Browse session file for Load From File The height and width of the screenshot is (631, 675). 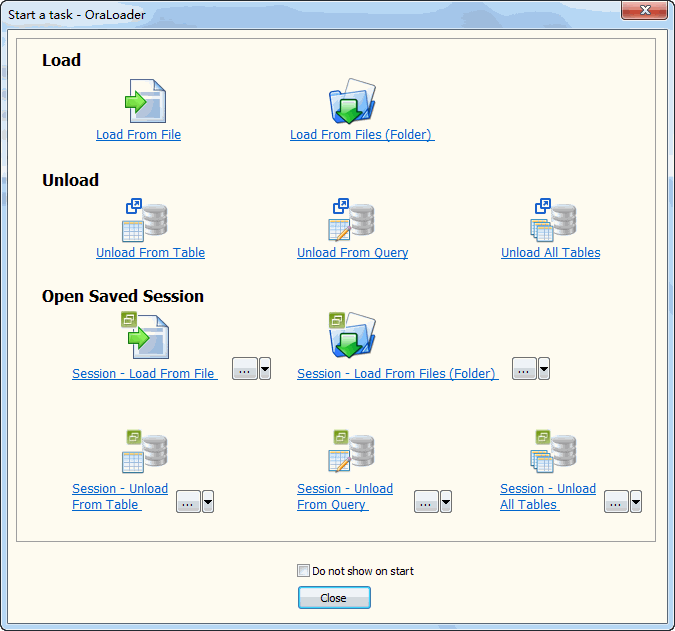pos(245,368)
